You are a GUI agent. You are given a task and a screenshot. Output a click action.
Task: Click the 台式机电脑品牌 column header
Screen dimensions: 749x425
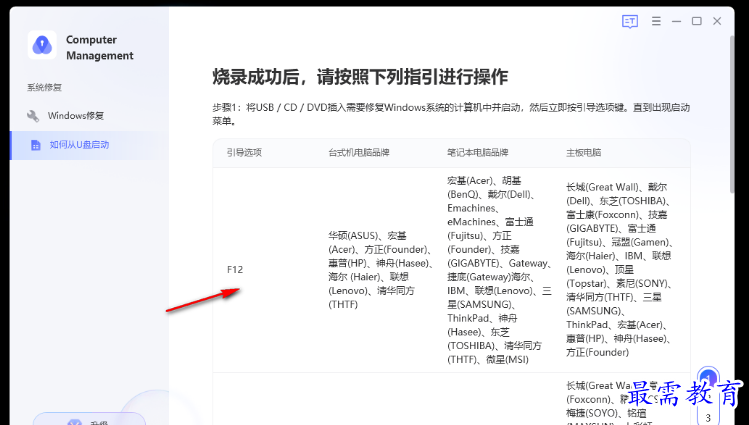359,153
